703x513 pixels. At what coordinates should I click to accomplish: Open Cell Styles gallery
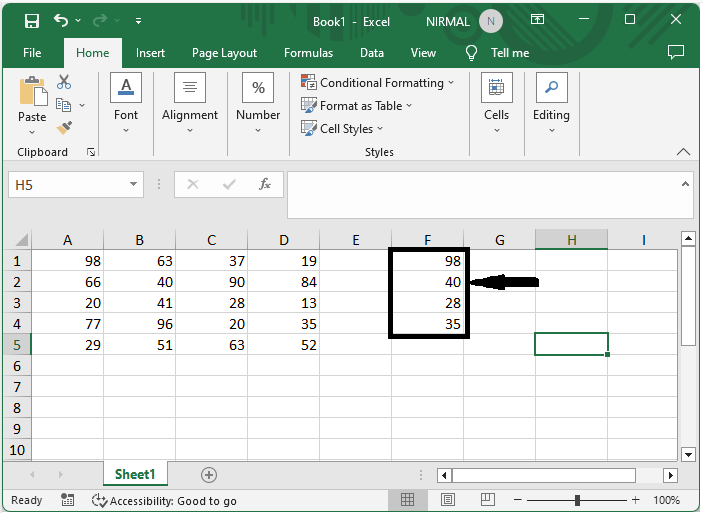[342, 129]
